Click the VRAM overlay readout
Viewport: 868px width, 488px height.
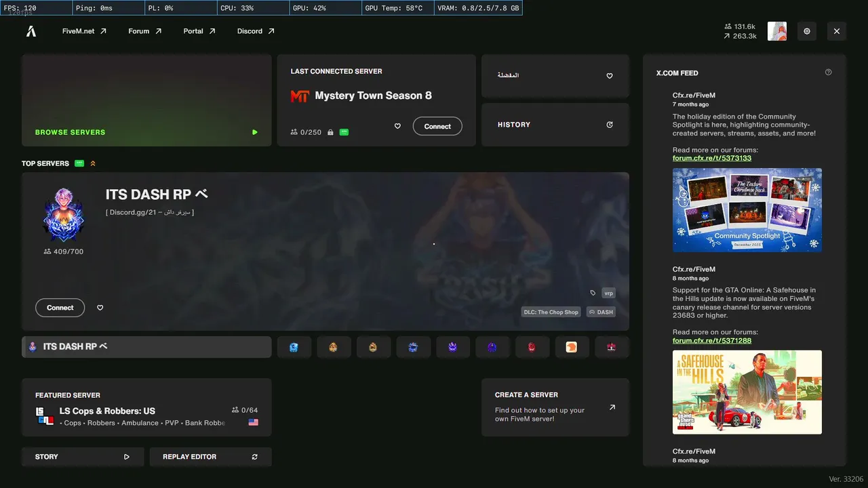(478, 8)
